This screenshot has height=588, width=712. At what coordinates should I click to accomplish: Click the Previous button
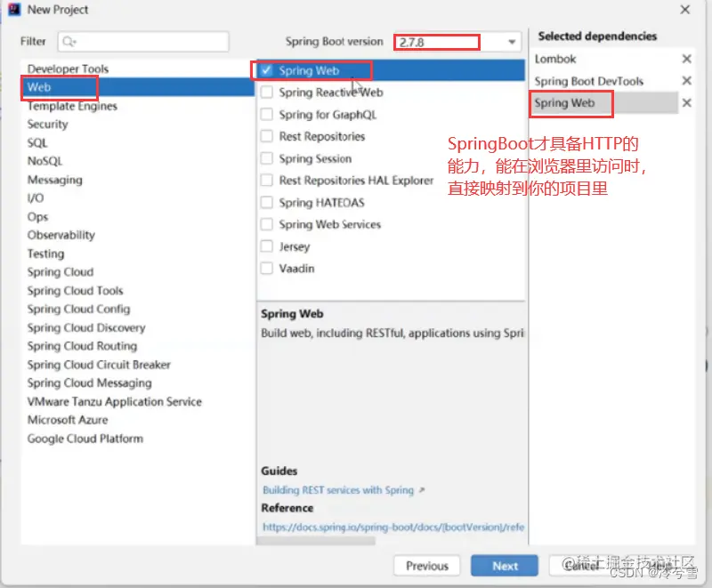coord(427,566)
